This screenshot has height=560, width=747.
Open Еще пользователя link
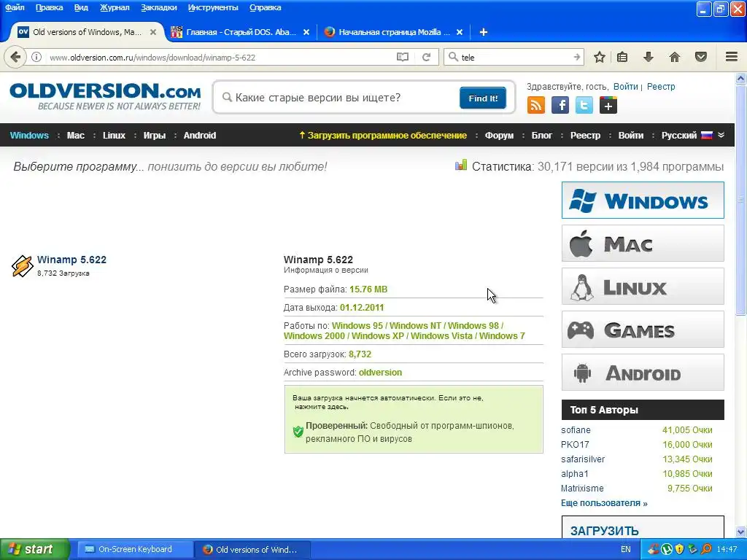pos(604,503)
